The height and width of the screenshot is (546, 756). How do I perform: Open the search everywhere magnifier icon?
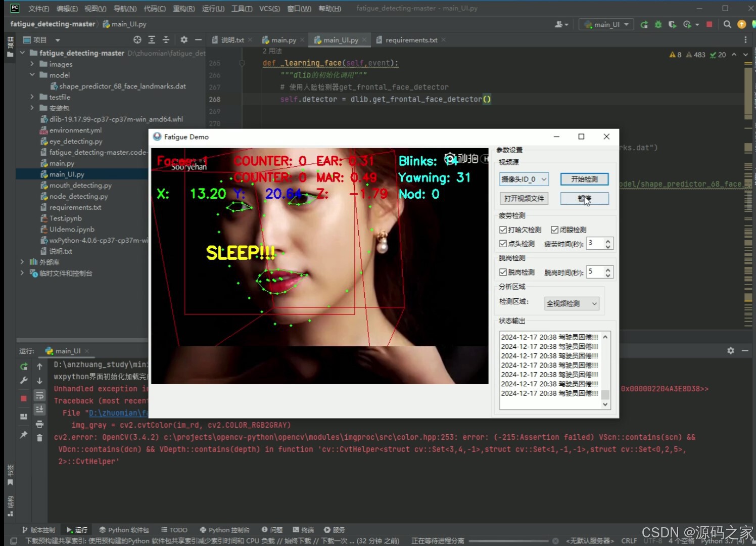(x=727, y=24)
